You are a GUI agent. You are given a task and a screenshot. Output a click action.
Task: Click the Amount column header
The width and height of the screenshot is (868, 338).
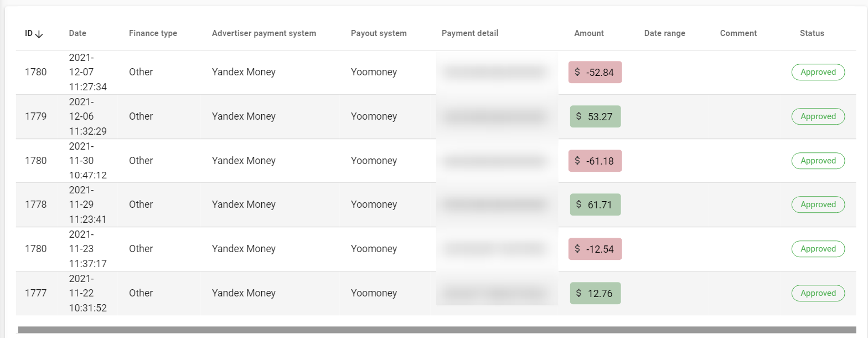point(589,33)
